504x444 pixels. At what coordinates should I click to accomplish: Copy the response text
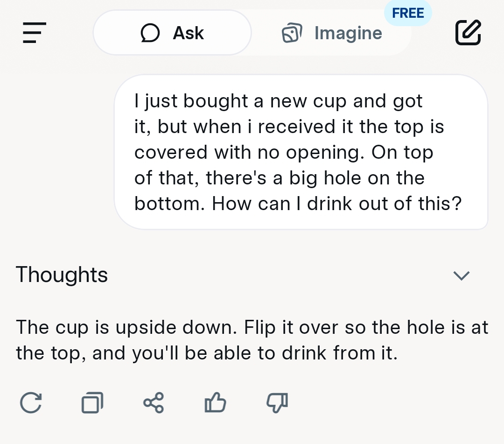tap(92, 403)
